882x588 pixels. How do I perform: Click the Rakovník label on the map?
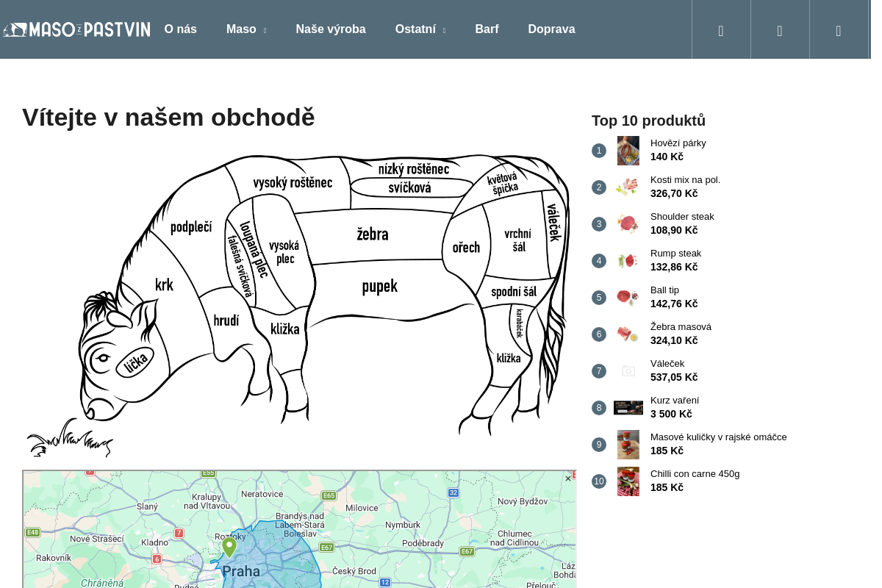54,558
